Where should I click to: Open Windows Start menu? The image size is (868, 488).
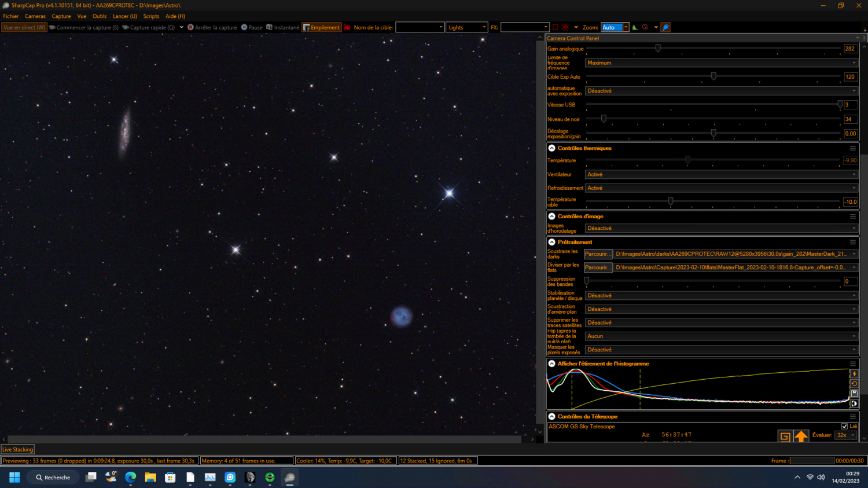pos(15,477)
